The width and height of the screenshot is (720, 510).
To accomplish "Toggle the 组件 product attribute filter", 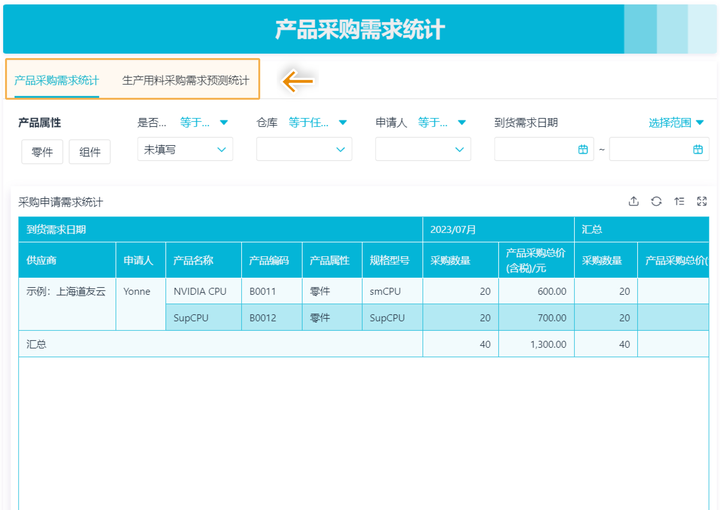I will point(89,151).
